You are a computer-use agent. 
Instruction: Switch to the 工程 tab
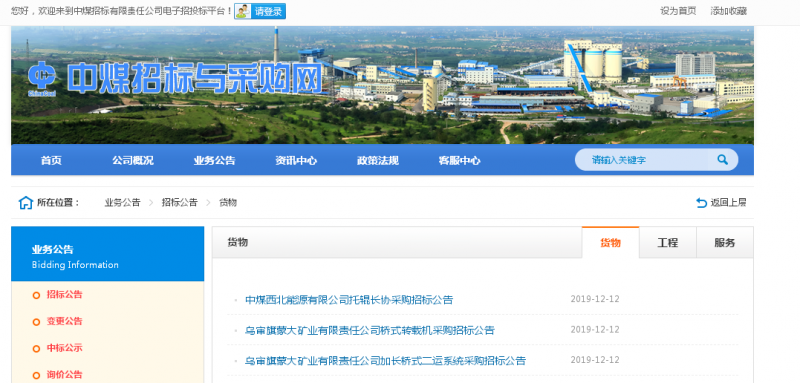tap(667, 243)
